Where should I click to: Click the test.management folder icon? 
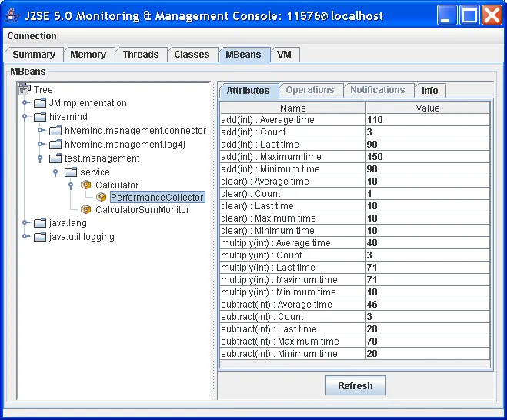55,158
